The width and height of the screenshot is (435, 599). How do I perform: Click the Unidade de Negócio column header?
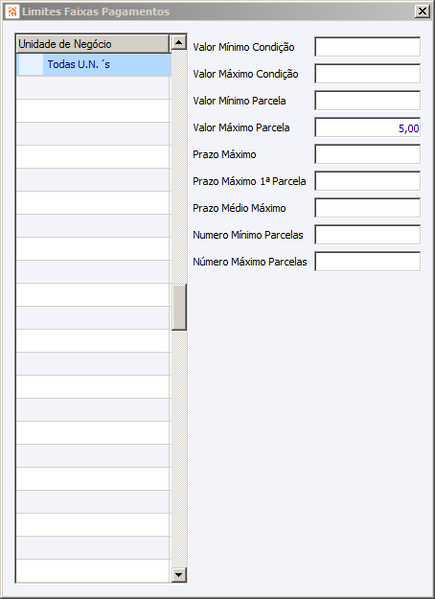[x=92, y=44]
